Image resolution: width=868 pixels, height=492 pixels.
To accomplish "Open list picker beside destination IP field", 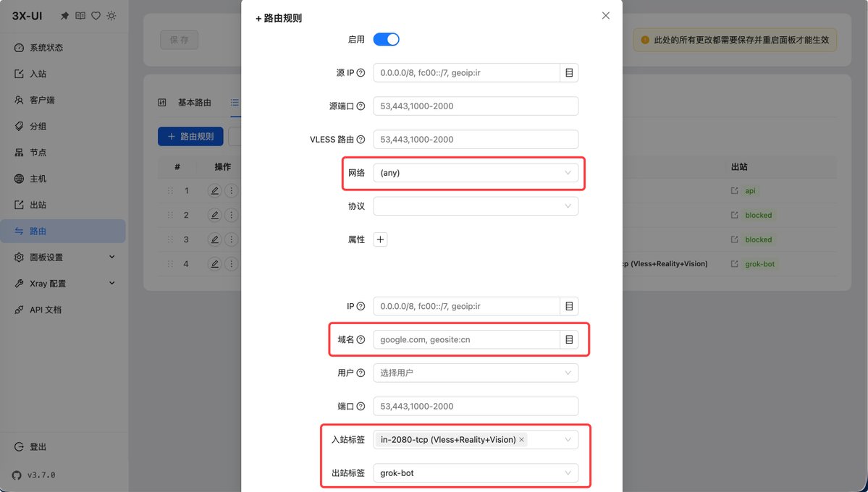I will click(569, 306).
